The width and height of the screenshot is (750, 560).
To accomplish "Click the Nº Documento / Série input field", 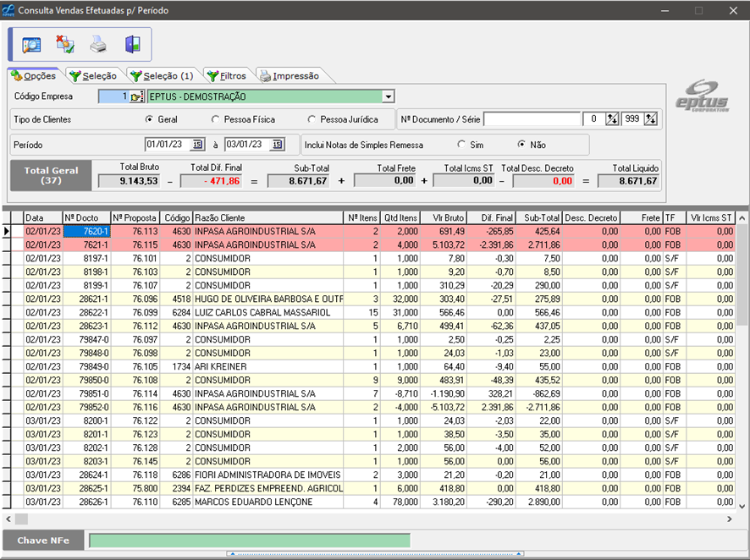I will point(532,119).
